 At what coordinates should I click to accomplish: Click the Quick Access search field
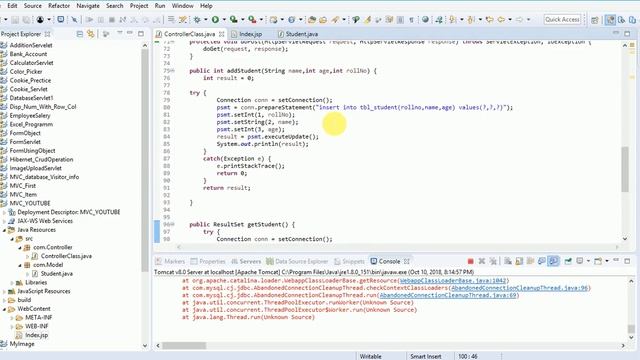click(x=562, y=19)
